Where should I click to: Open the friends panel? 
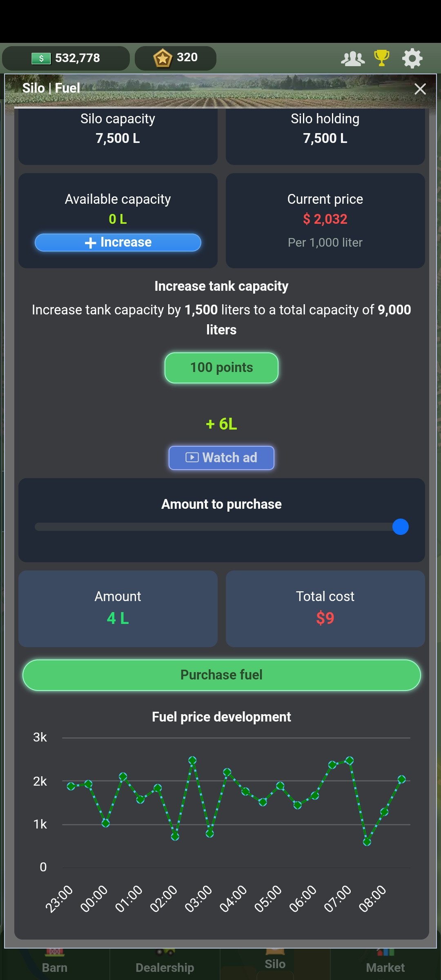click(x=352, y=58)
